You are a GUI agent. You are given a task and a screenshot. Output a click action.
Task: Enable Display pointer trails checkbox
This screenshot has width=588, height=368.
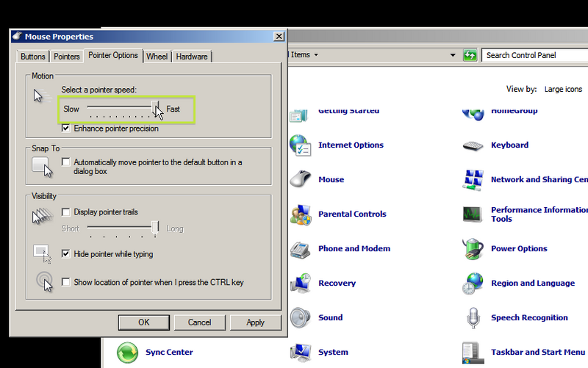(66, 212)
